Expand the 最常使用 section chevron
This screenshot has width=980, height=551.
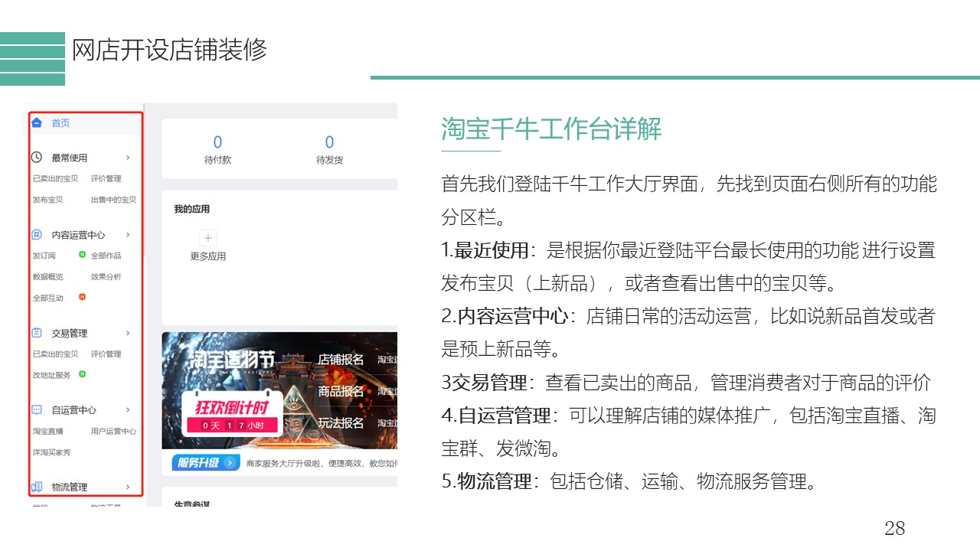tap(128, 158)
